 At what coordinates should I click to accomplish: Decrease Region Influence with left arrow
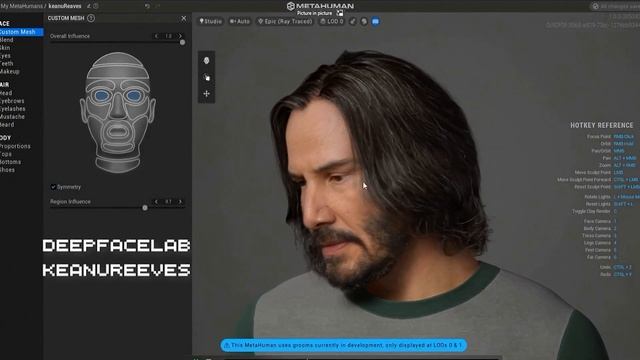pyautogui.click(x=156, y=202)
